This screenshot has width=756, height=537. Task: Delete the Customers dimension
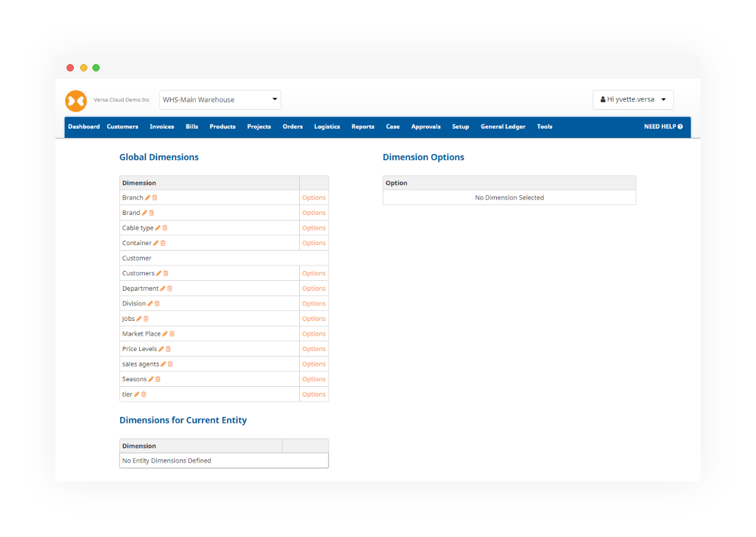166,273
